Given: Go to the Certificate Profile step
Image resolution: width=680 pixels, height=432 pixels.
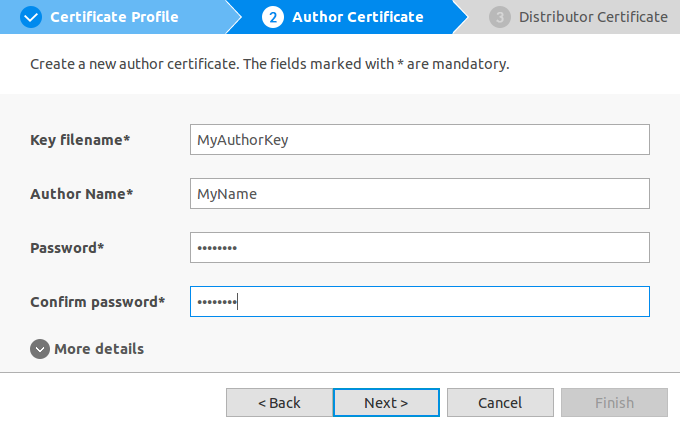Looking at the screenshot, I should (x=114, y=17).
